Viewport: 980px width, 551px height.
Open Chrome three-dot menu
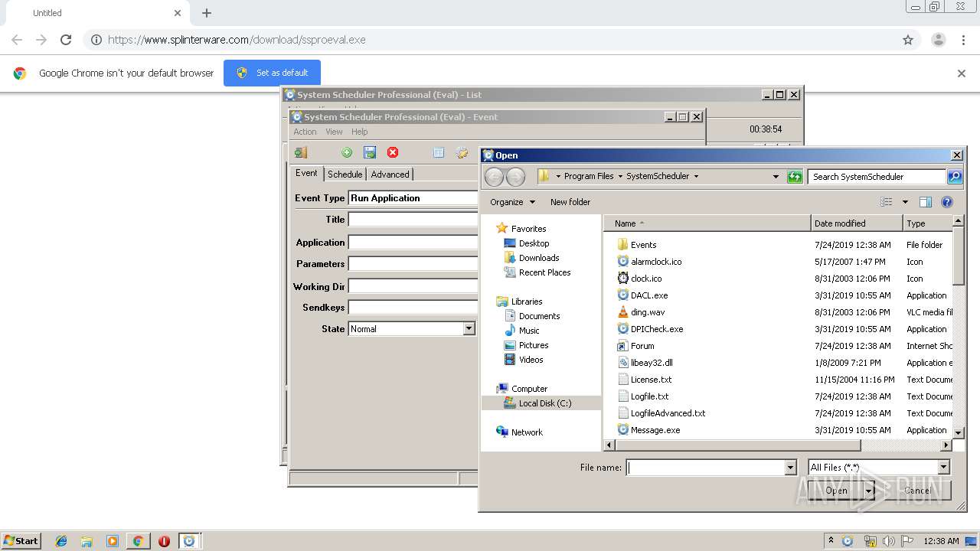pos(963,40)
